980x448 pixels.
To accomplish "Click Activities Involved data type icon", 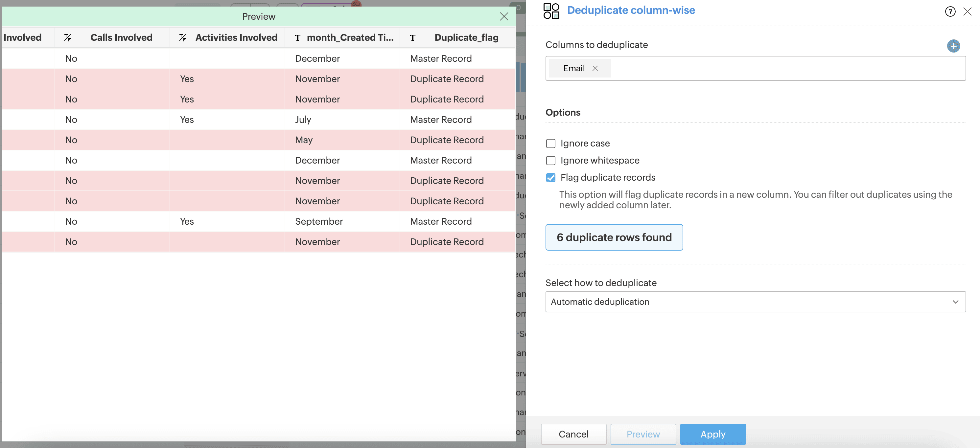I will click(183, 37).
